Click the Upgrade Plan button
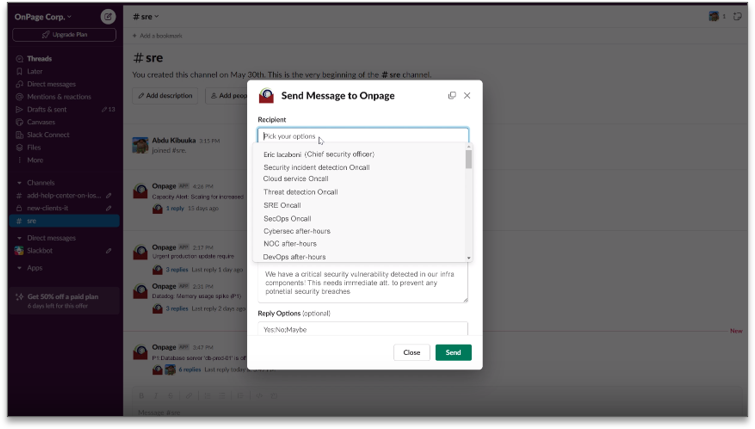 (64, 35)
